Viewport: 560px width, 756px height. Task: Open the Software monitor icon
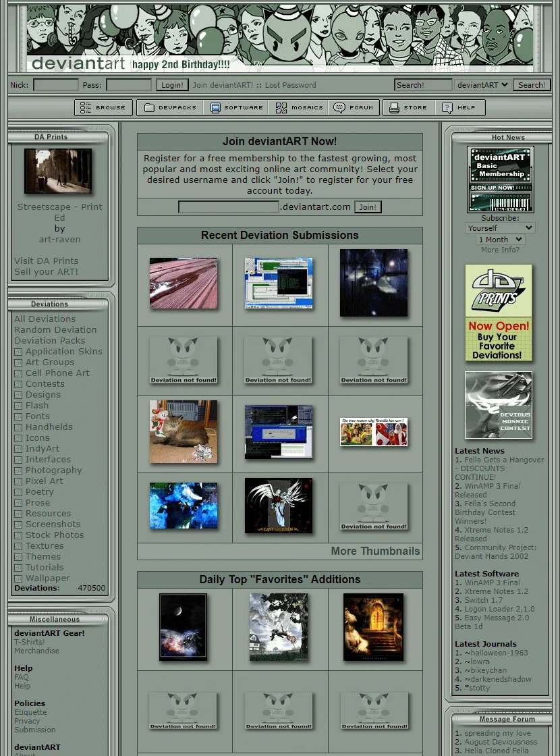[x=215, y=107]
